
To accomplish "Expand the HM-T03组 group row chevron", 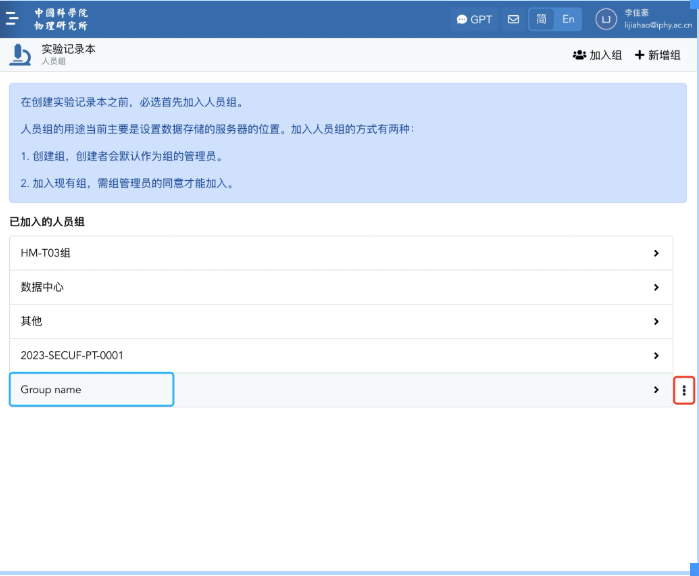I will (x=656, y=253).
